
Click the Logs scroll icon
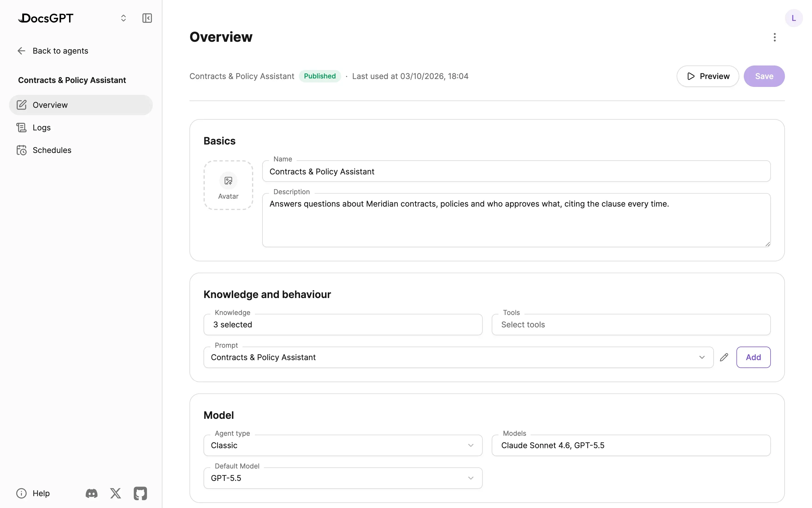coord(21,127)
